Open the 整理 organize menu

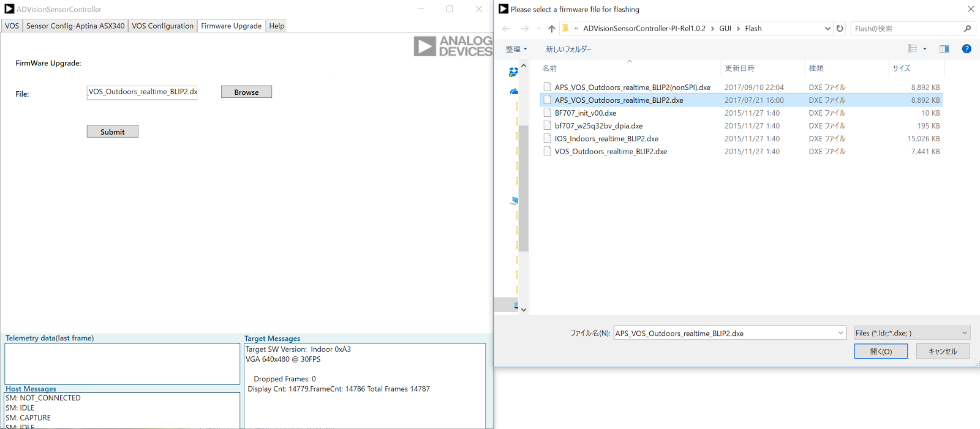tap(516, 49)
